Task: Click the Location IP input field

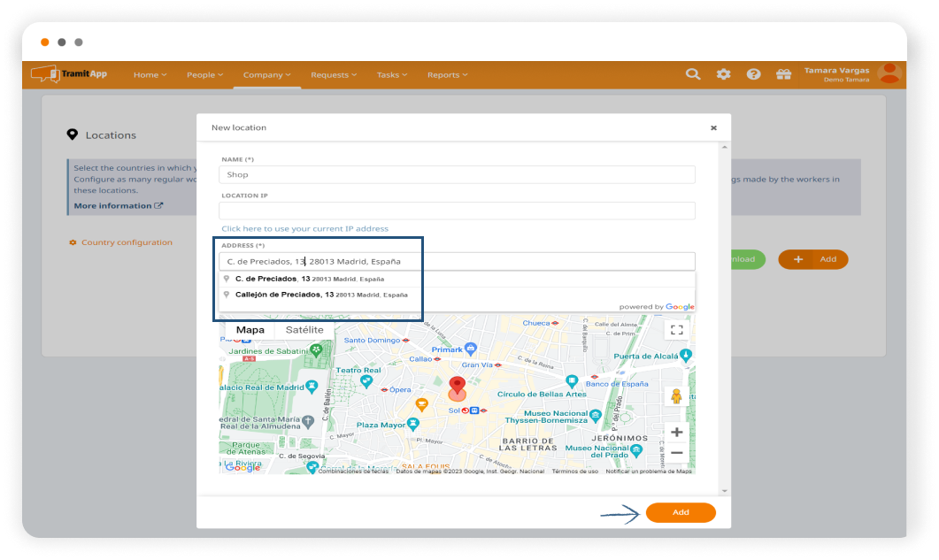Action: (457, 211)
